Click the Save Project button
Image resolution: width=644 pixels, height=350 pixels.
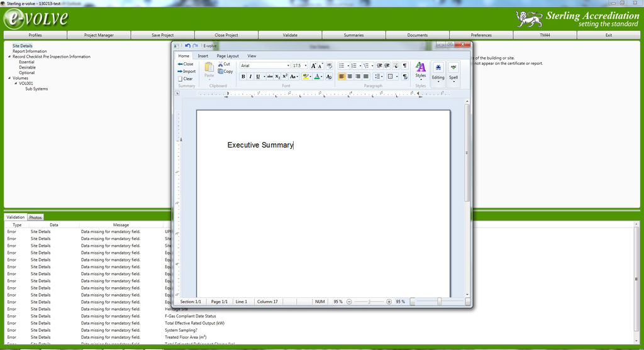[163, 35]
